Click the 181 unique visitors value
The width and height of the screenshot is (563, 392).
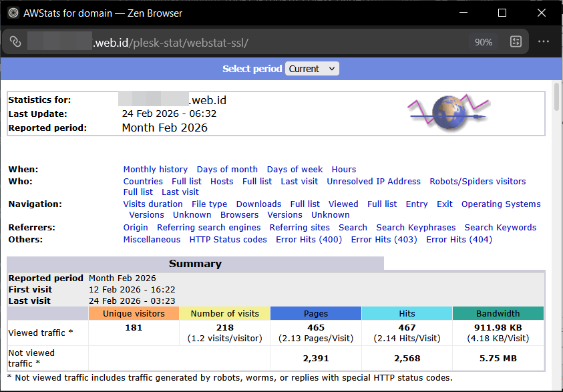(134, 328)
